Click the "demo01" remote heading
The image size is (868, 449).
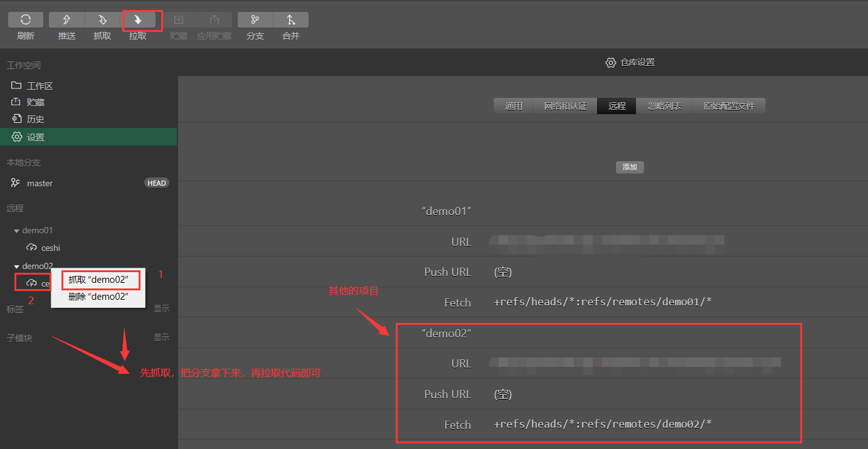coord(446,211)
